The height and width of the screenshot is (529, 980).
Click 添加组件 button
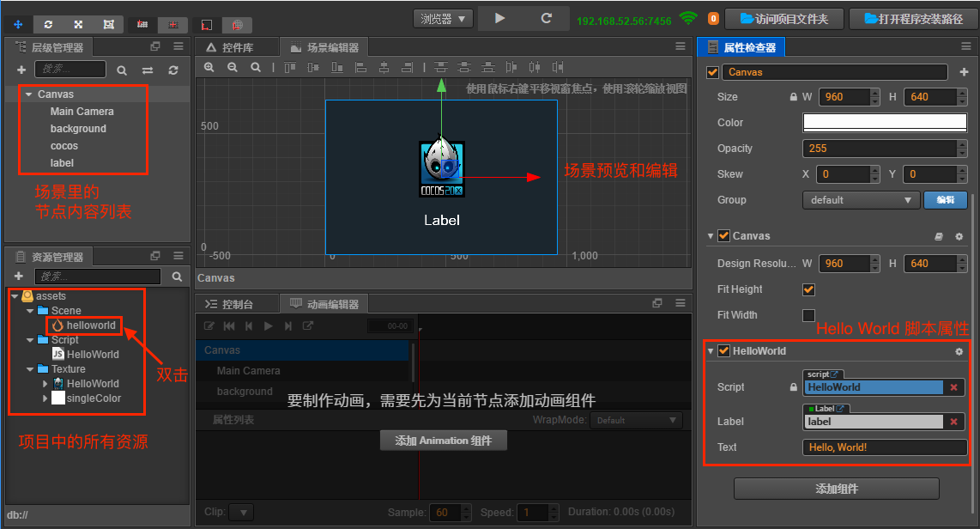(836, 489)
